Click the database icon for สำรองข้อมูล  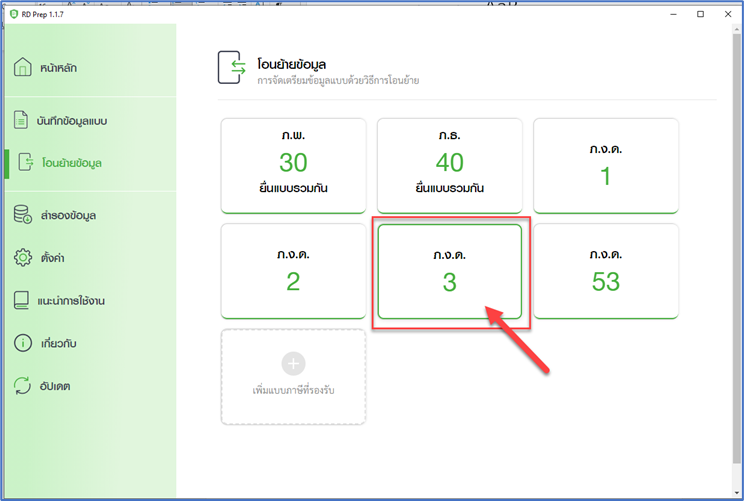point(23,215)
